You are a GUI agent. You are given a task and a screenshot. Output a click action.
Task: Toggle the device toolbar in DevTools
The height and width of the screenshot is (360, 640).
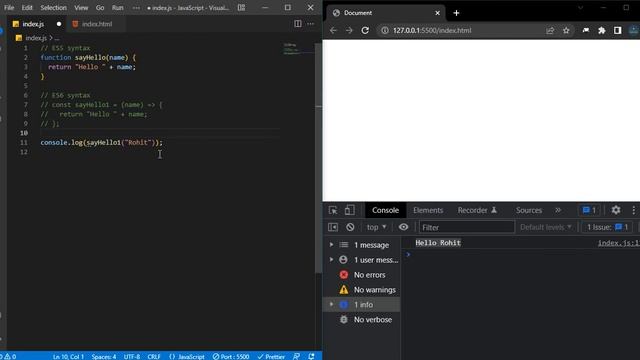pos(349,210)
